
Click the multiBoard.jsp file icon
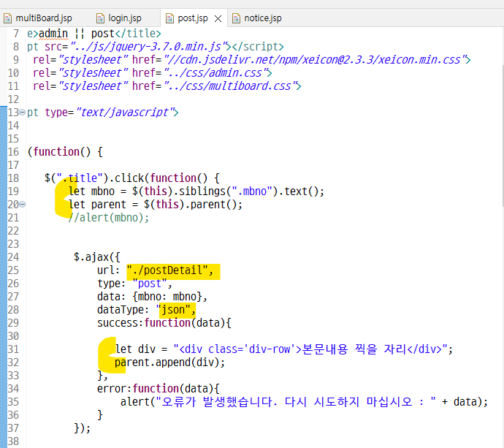point(7,18)
